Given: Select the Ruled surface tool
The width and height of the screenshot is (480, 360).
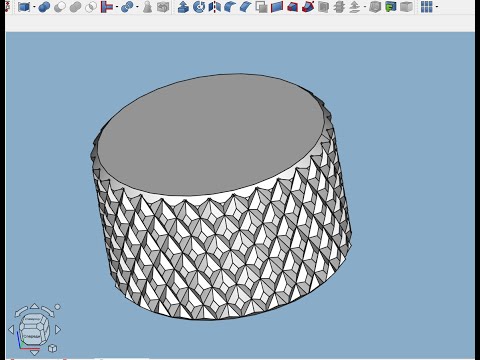Looking at the screenshot, I should [277, 7].
